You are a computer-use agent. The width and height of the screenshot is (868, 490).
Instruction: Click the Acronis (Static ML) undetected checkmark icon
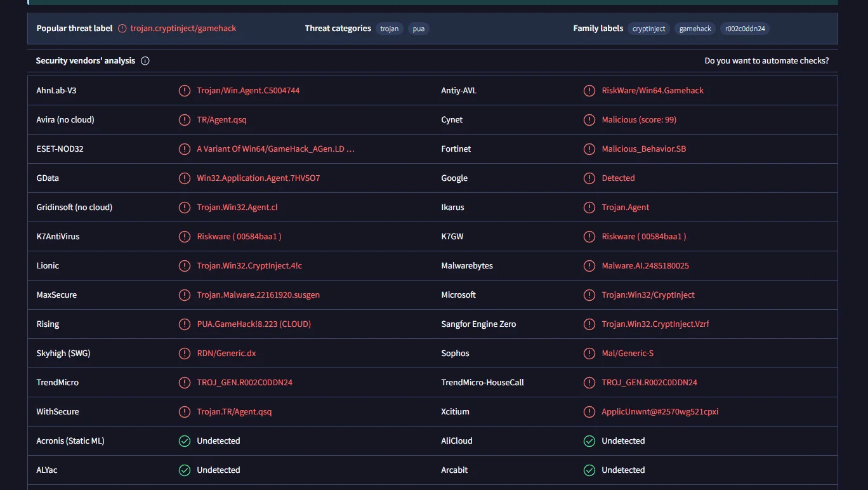pos(185,441)
